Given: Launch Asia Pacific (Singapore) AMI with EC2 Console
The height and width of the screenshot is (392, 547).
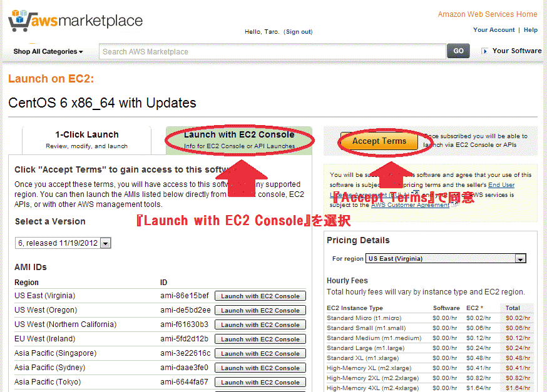Looking at the screenshot, I should [260, 353].
